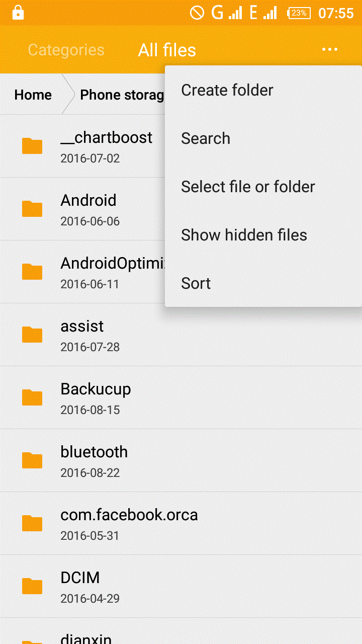Tap the battery indicator in status bar
Image resolution: width=362 pixels, height=644 pixels.
[299, 13]
